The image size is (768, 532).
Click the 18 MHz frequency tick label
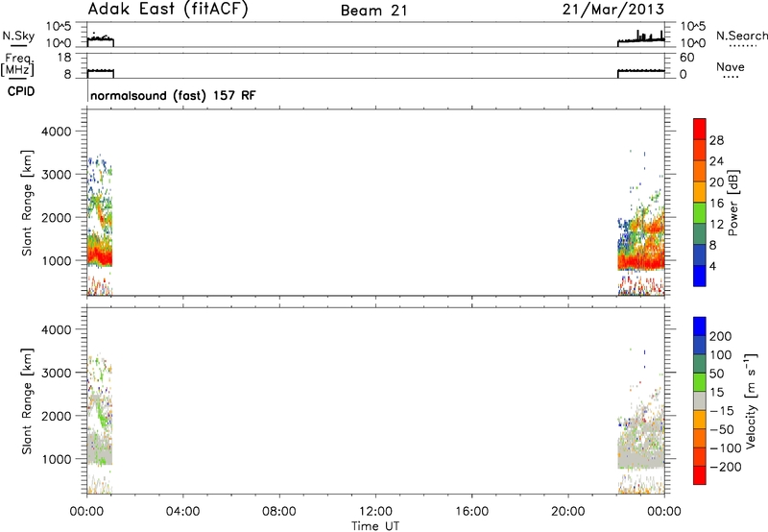point(64,58)
